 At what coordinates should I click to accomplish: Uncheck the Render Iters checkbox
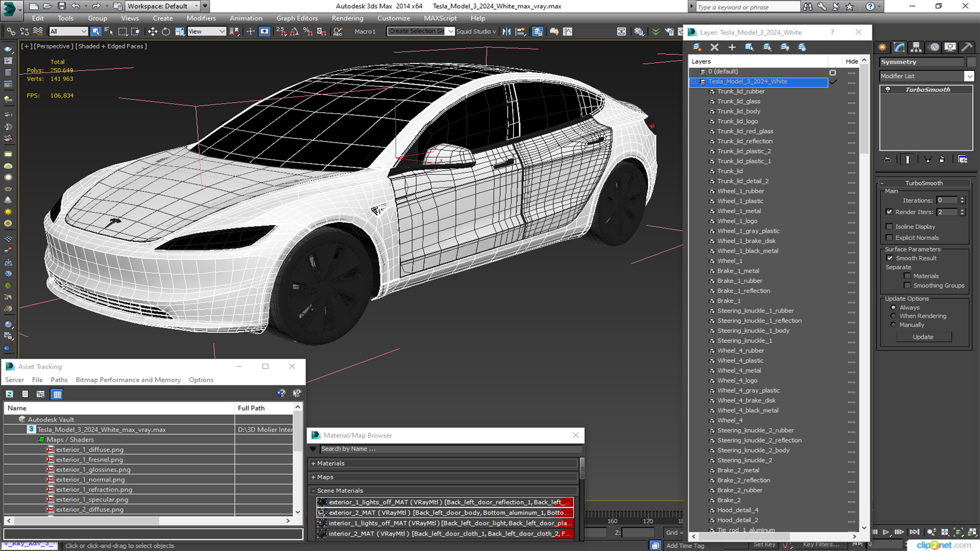click(x=889, y=212)
